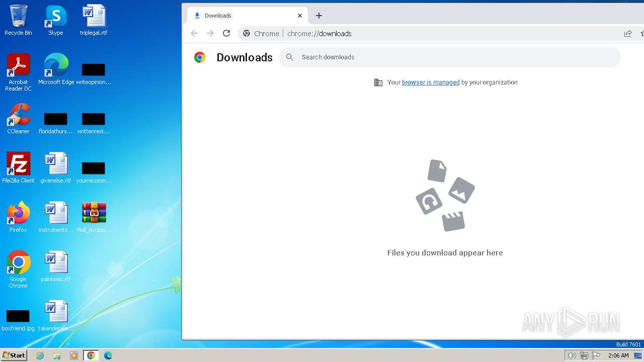Select the yourrecomm desktop file
The image size is (644, 362).
point(94,172)
